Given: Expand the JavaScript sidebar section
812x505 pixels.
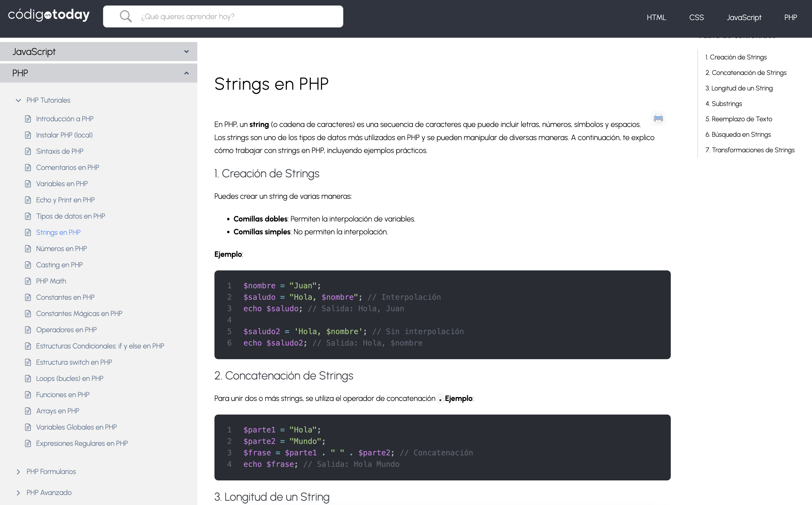Looking at the screenshot, I should 99,52.
